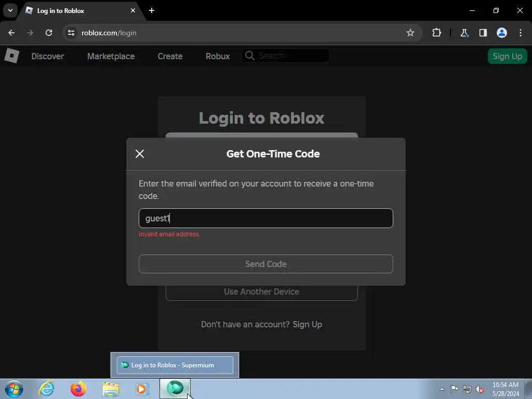Click the green Sign Up button
This screenshot has width=532, height=399.
pos(507,56)
